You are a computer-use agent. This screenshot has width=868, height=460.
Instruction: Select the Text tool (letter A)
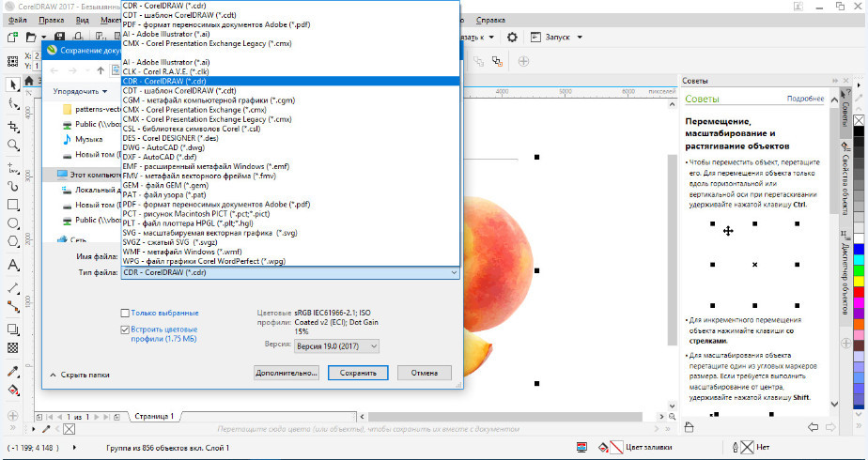coord(13,265)
